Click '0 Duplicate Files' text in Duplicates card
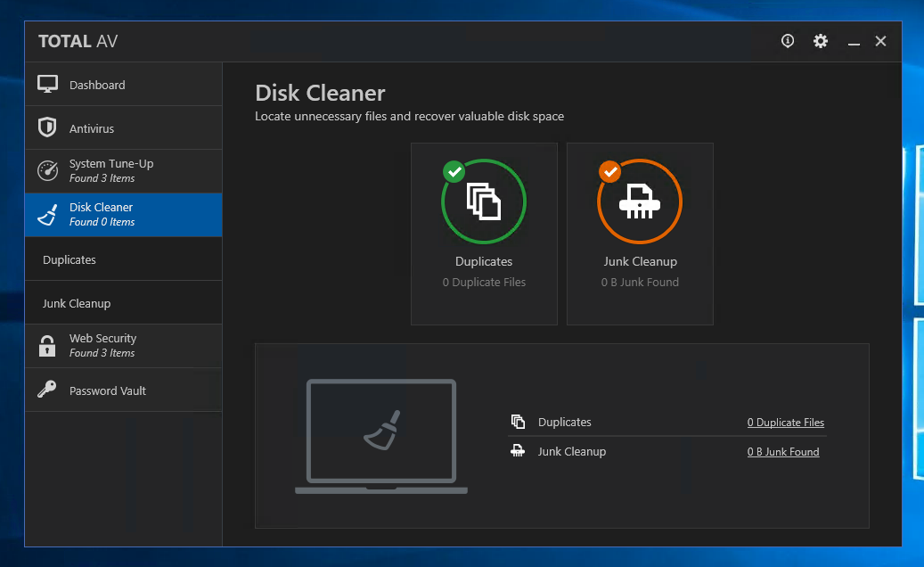 tap(484, 283)
